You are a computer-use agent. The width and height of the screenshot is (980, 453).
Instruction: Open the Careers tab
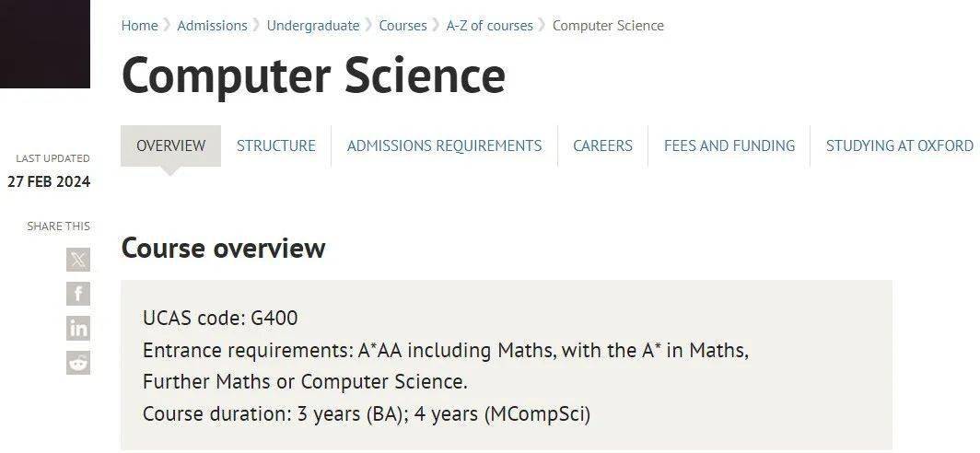(x=602, y=145)
